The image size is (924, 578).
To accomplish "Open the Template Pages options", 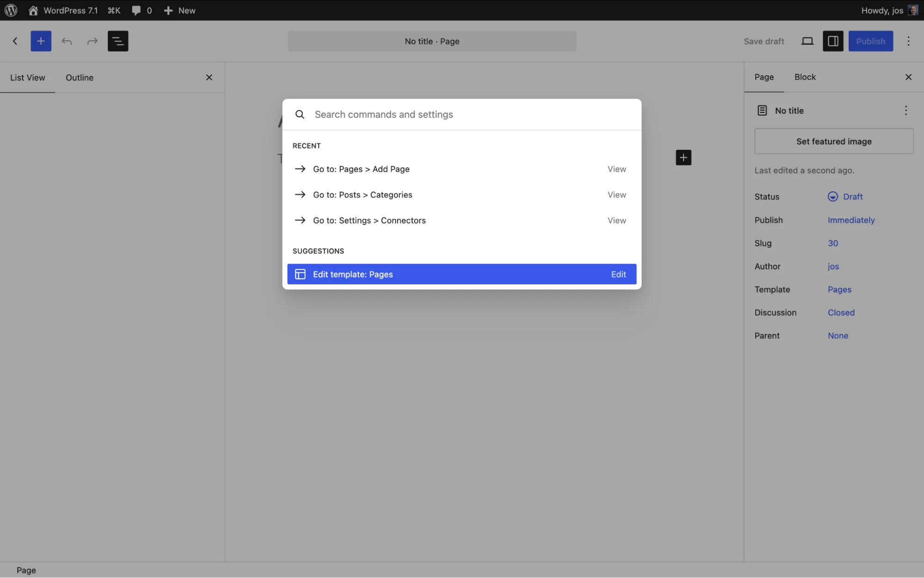I will pos(839,289).
